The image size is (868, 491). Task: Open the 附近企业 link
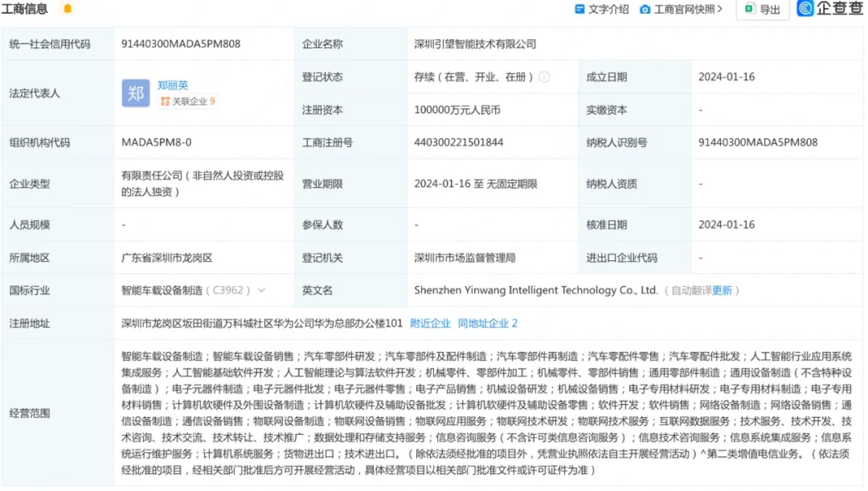[x=430, y=323]
